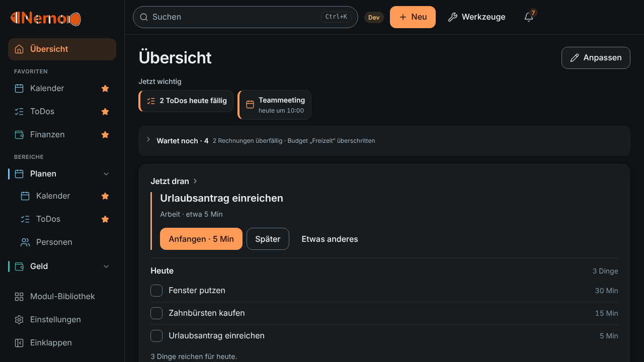The height and width of the screenshot is (362, 644).
Task: Open the Werkzeuge menu
Action: click(x=476, y=17)
